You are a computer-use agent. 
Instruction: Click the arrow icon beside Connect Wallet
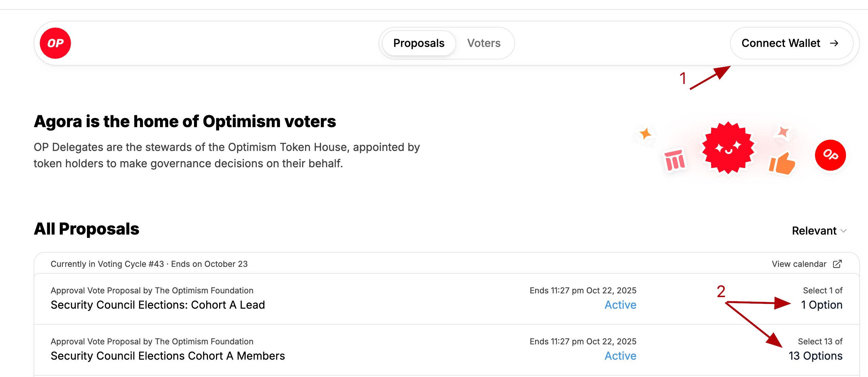(834, 43)
